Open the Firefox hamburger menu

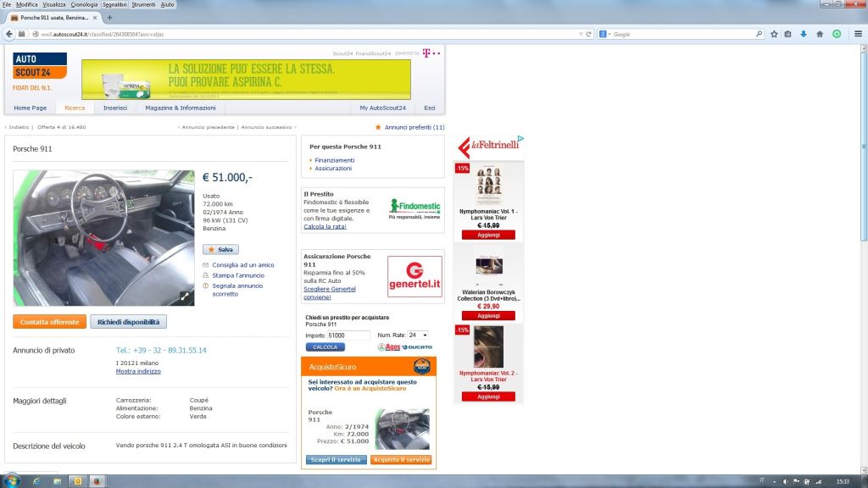click(x=858, y=34)
